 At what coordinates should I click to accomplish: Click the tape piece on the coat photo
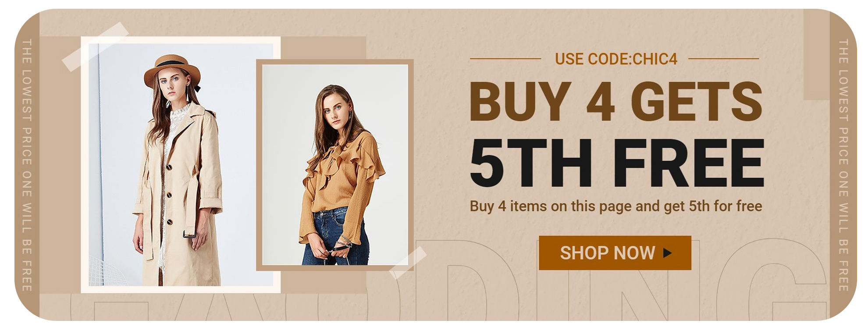[95, 46]
